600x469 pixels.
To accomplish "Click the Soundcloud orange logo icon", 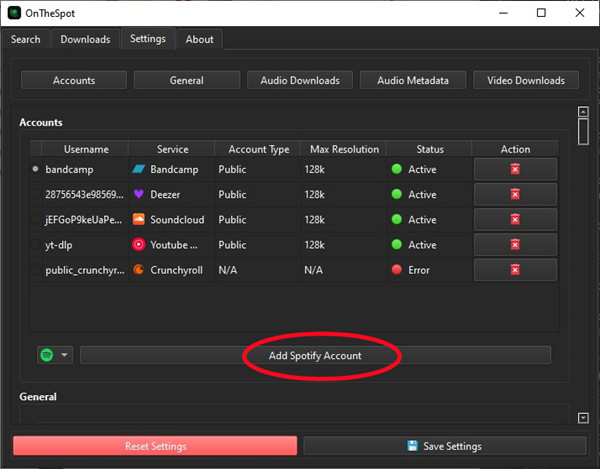I will [x=139, y=219].
